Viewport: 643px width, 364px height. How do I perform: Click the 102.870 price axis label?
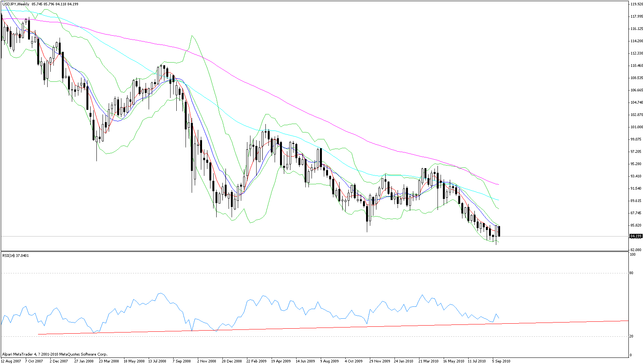click(x=637, y=115)
